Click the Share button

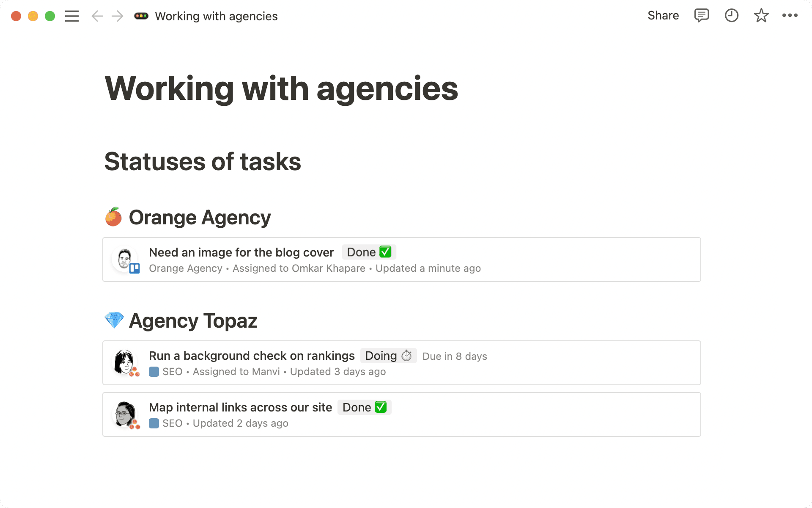coord(663,16)
